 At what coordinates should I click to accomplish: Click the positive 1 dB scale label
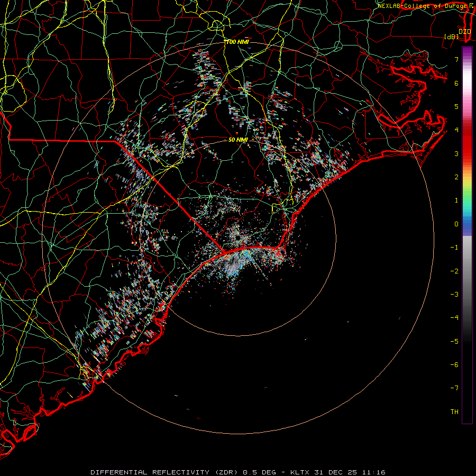tap(456, 200)
